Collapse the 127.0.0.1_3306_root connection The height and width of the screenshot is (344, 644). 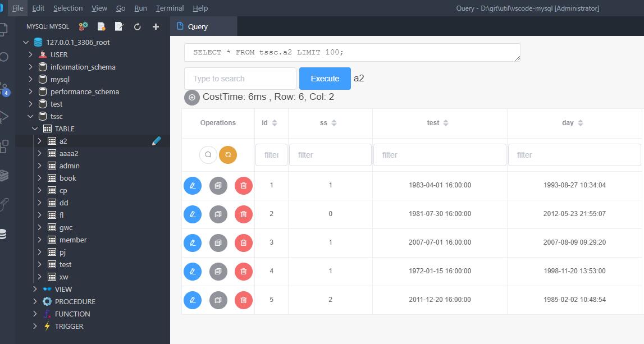pos(26,42)
